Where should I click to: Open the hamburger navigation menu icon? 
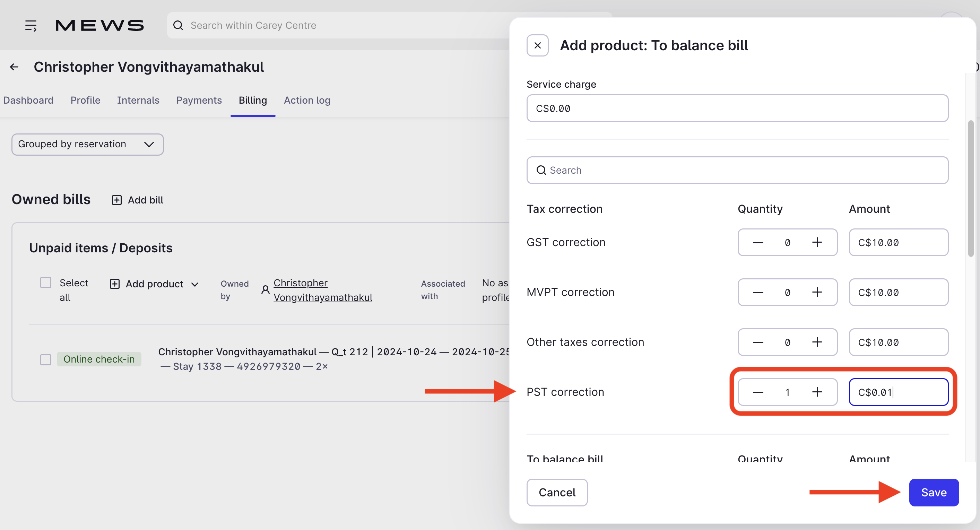coord(31,26)
